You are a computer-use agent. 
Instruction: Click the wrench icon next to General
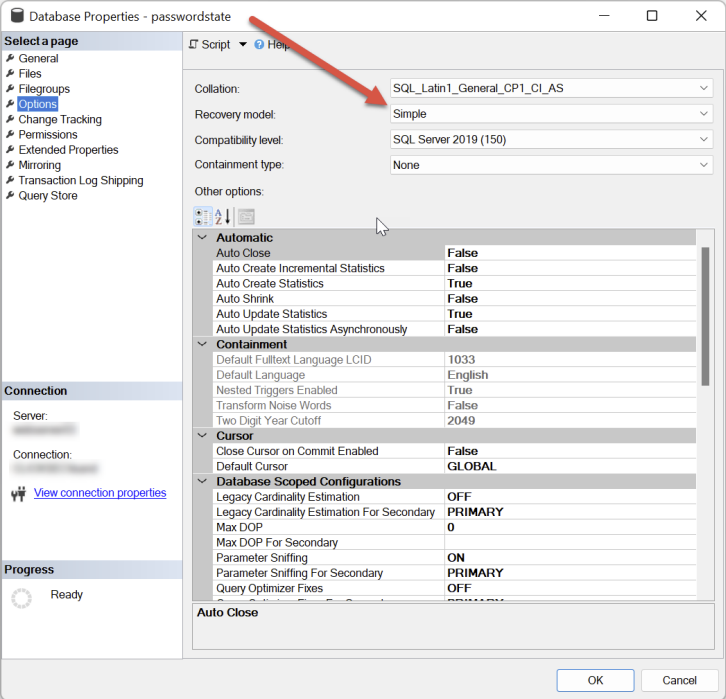pos(10,58)
